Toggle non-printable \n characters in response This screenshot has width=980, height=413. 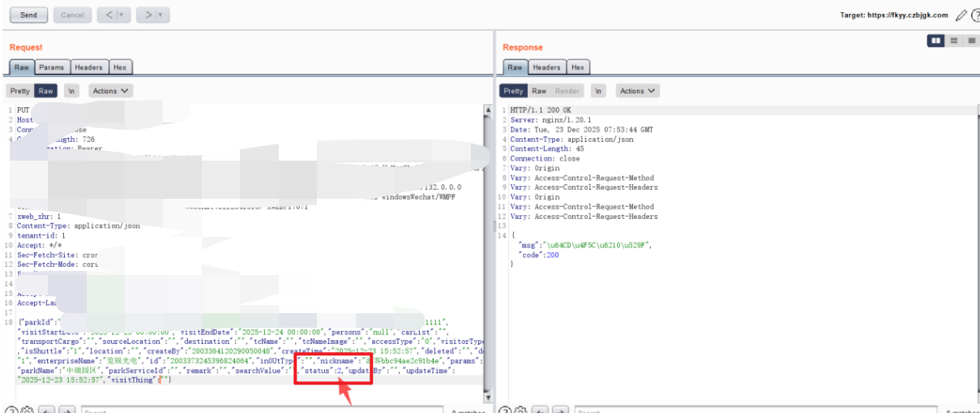coord(598,91)
